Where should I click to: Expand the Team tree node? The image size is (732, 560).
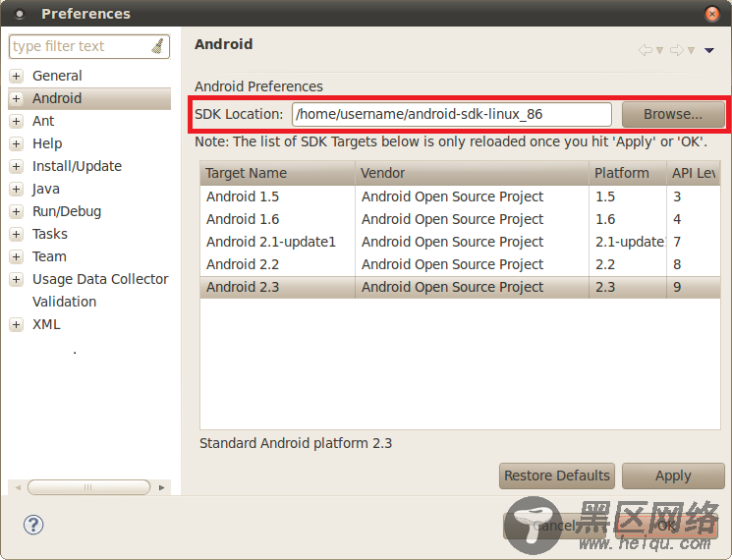(17, 256)
